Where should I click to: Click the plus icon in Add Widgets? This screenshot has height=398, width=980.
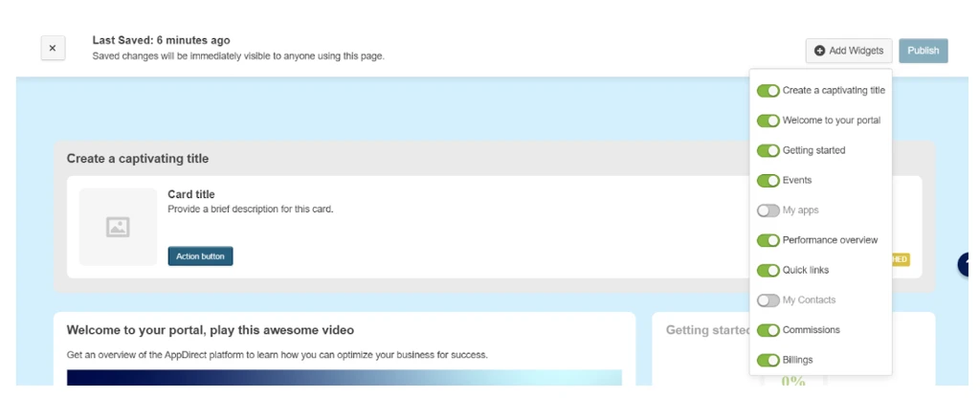tap(820, 51)
